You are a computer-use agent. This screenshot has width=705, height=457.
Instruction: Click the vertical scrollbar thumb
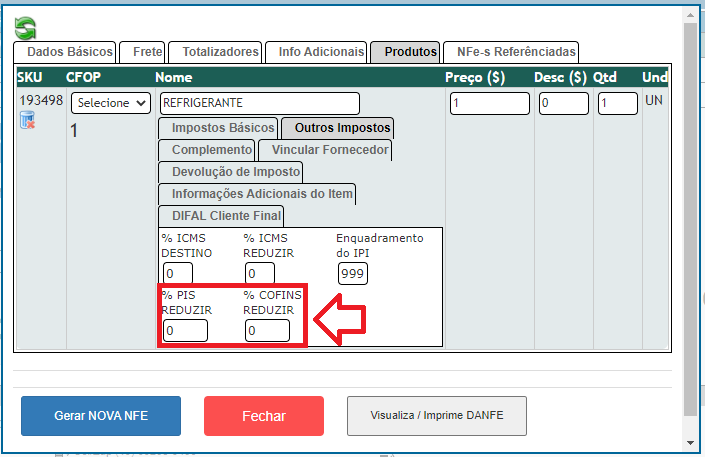691,219
